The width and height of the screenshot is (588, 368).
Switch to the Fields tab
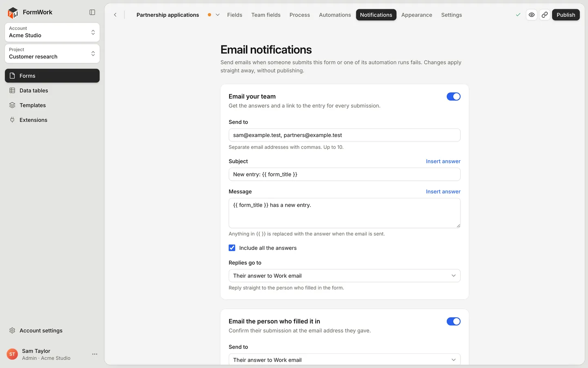[235, 15]
